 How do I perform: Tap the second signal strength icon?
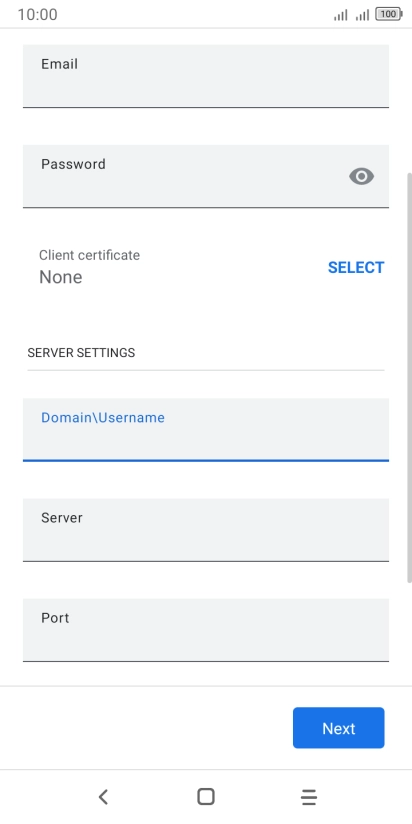[x=363, y=15]
